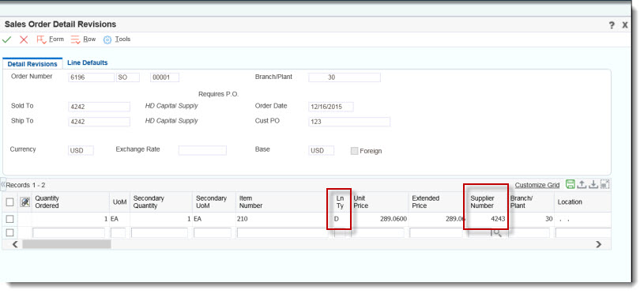This screenshot has width=644, height=294.
Task: Click the Supplier Number cell 4243
Action: click(x=487, y=219)
